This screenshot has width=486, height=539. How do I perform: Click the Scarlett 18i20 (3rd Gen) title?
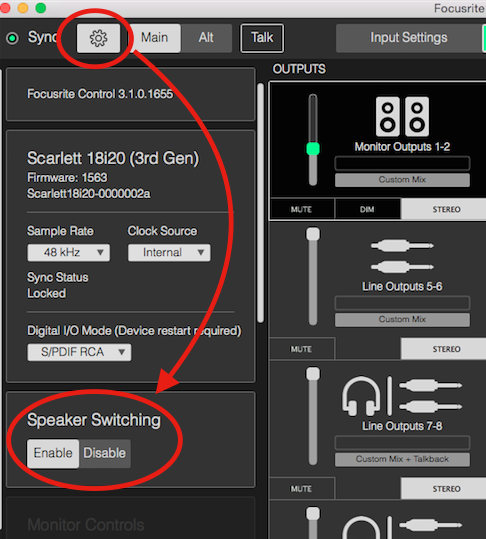coord(113,158)
